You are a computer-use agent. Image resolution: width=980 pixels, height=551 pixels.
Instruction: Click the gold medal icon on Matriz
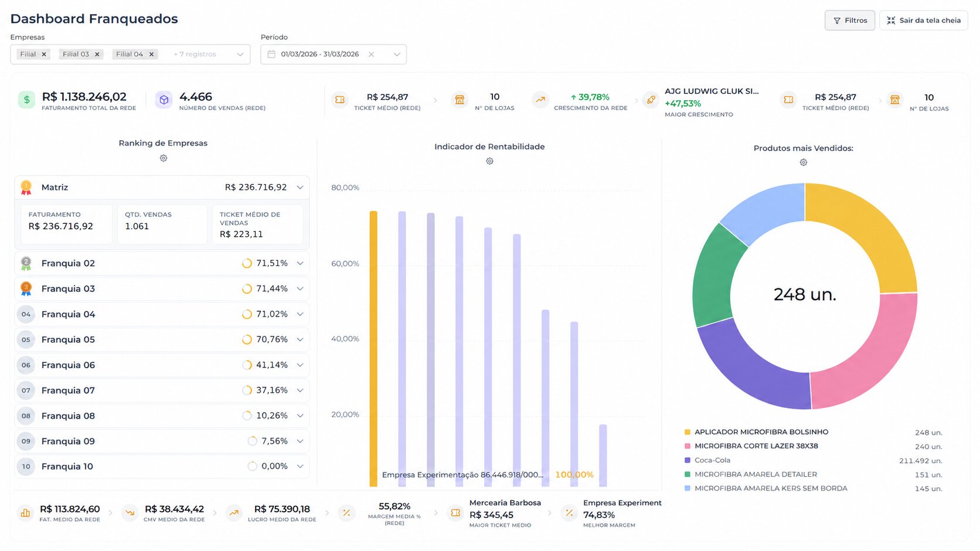[x=26, y=188]
